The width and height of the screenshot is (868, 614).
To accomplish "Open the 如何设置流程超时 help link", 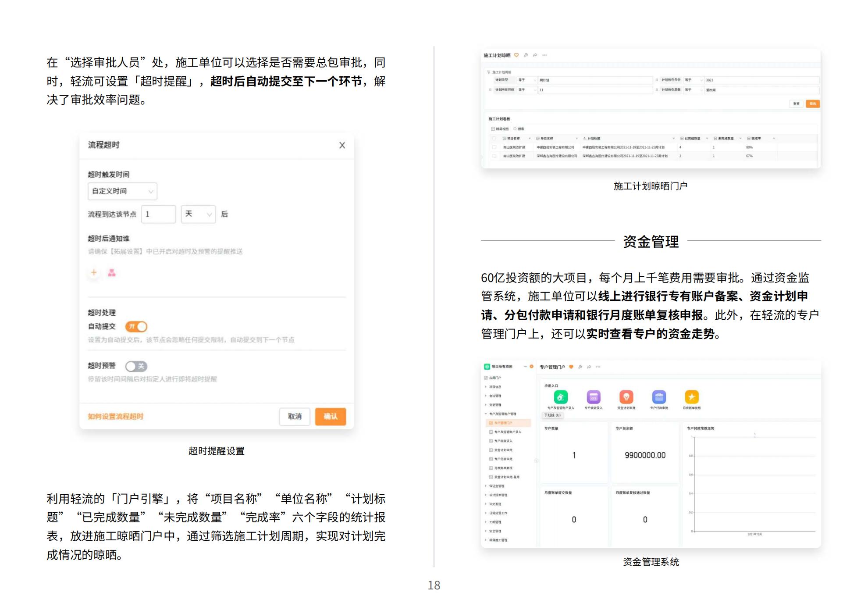I will tap(116, 416).
